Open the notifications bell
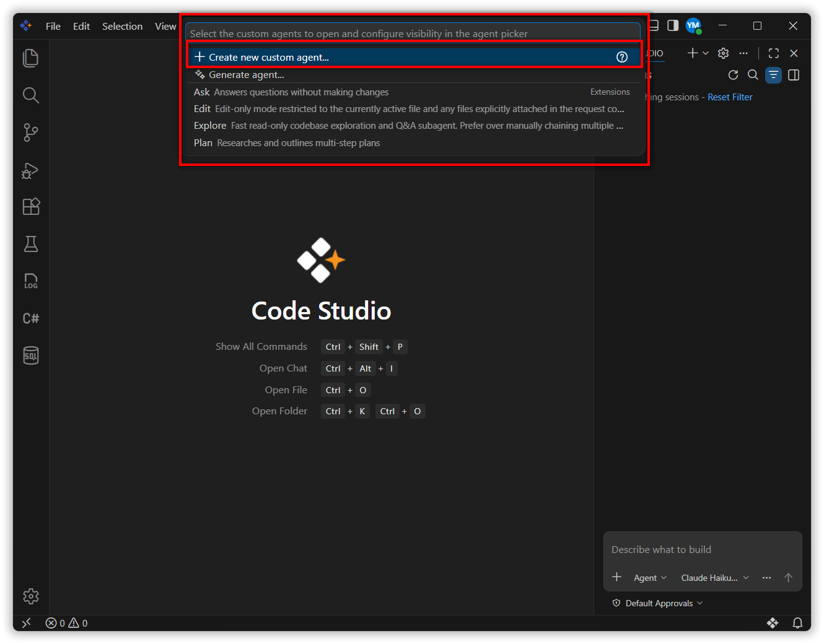 [797, 623]
